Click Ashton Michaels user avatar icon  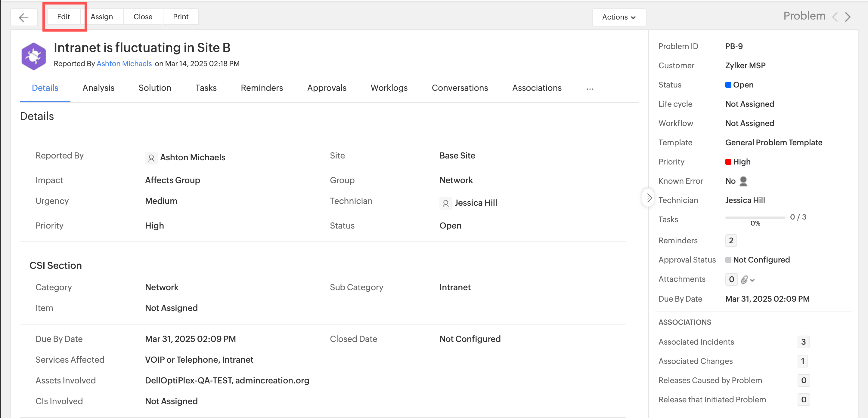click(x=151, y=158)
